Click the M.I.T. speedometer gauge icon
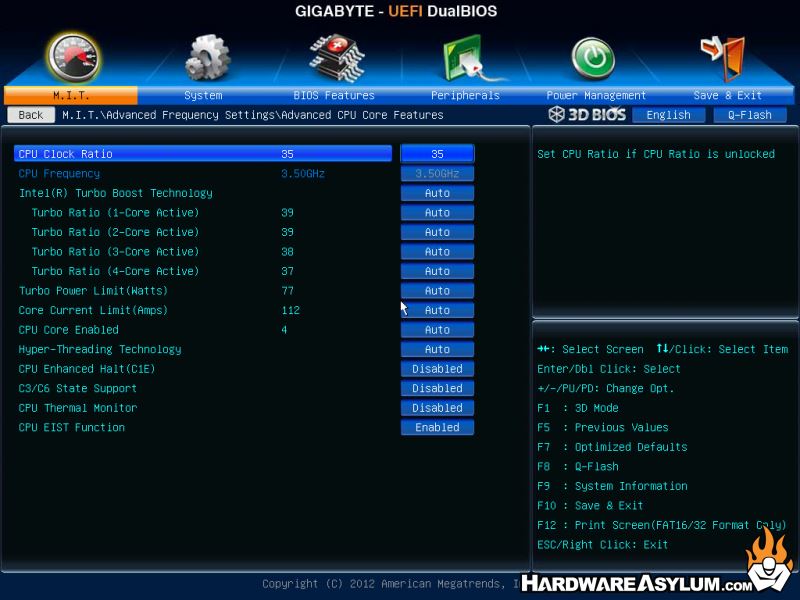 (73, 57)
